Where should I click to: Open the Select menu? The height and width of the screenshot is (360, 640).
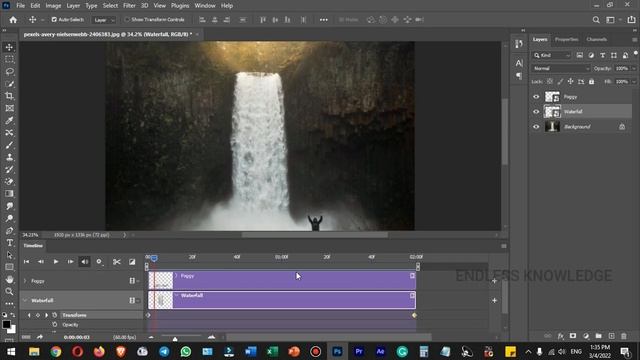click(x=110, y=6)
